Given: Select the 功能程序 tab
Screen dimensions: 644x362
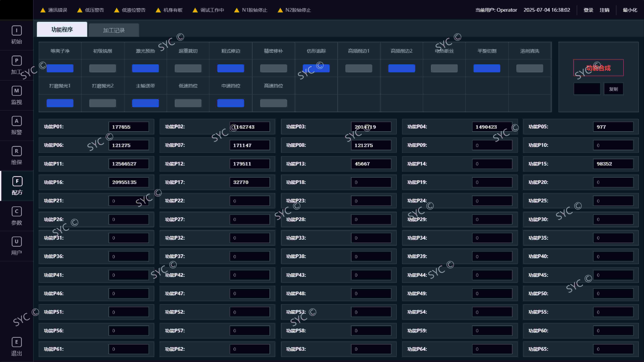Looking at the screenshot, I should 62,30.
